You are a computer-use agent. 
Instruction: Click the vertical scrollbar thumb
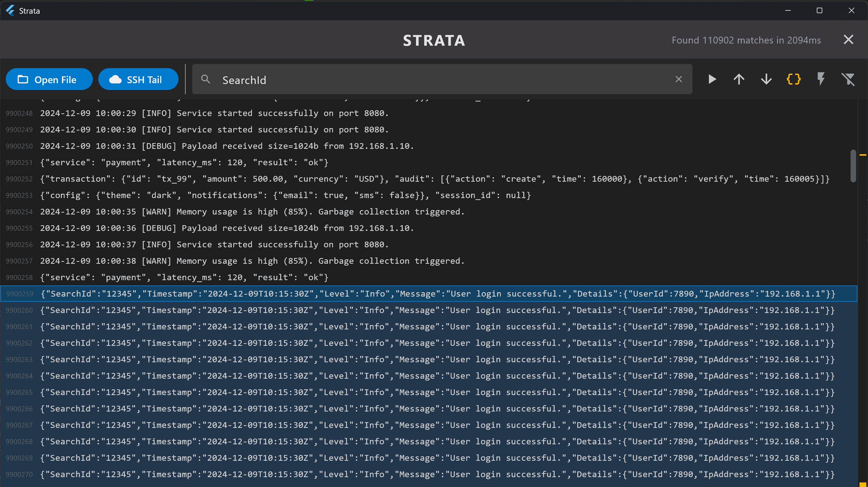853,166
